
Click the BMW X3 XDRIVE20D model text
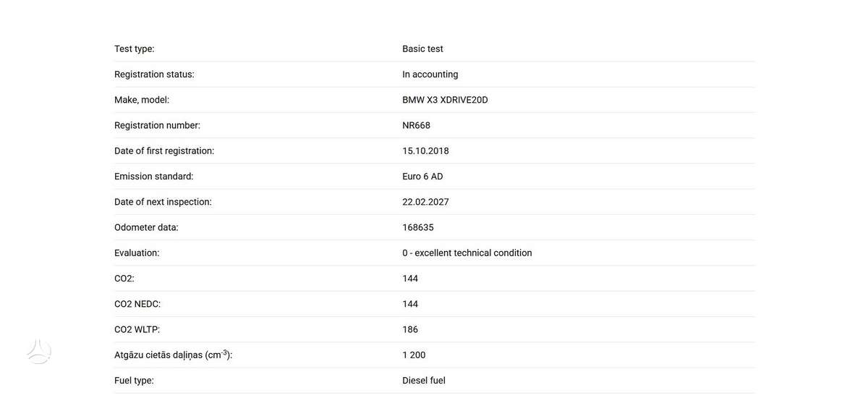tap(445, 100)
